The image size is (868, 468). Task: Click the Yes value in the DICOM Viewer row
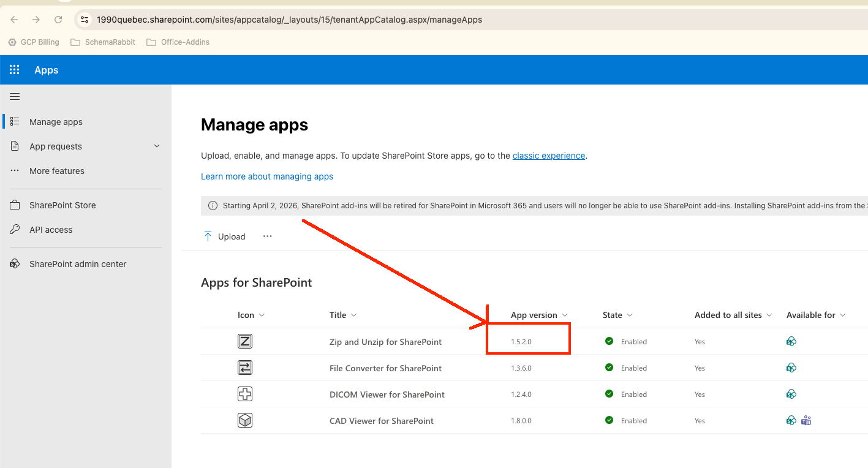(x=700, y=394)
